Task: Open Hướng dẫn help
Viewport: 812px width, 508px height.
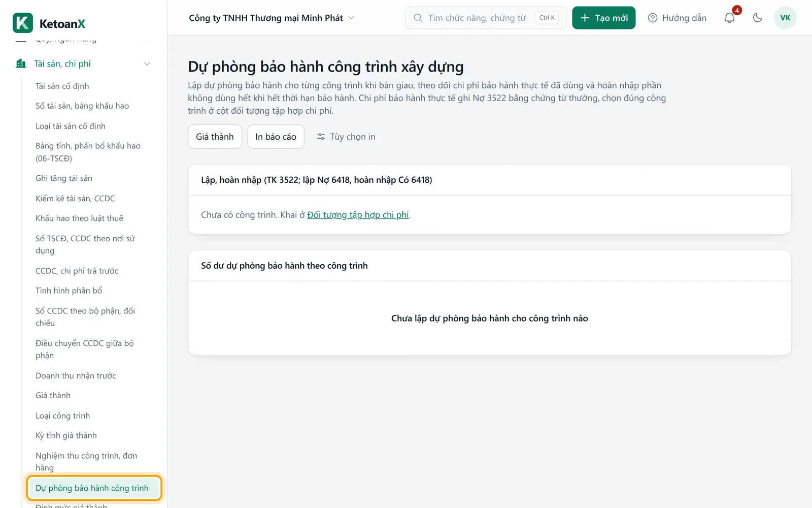Action: (677, 18)
